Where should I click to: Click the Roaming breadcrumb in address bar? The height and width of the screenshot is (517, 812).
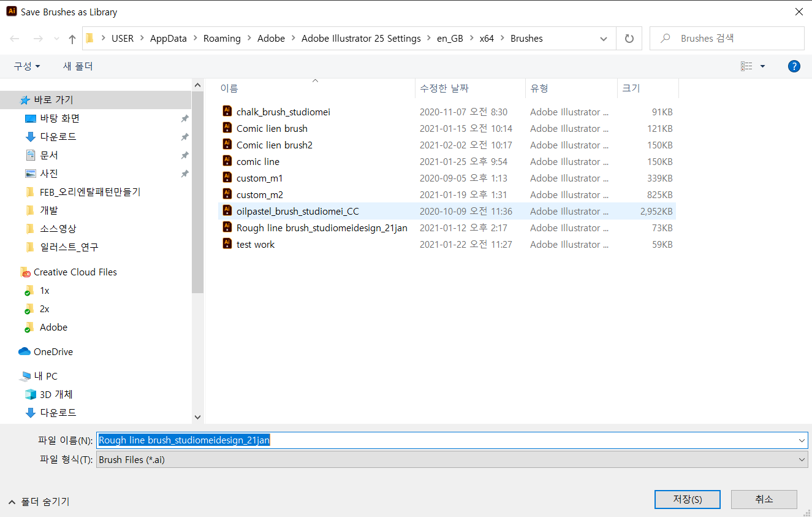[x=222, y=39]
